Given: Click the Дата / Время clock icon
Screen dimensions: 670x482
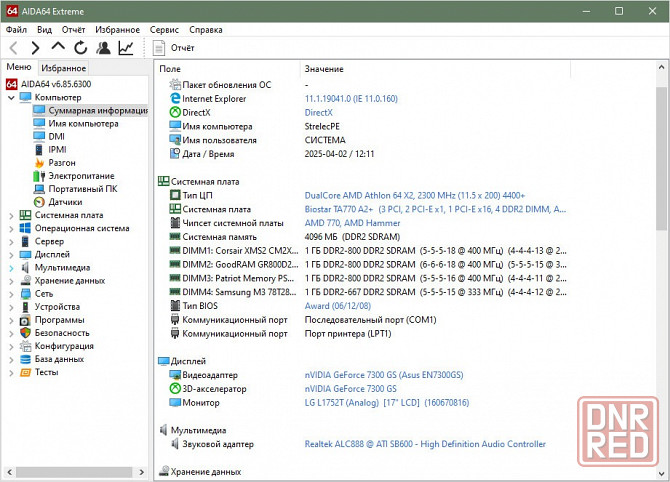Looking at the screenshot, I should tap(175, 153).
